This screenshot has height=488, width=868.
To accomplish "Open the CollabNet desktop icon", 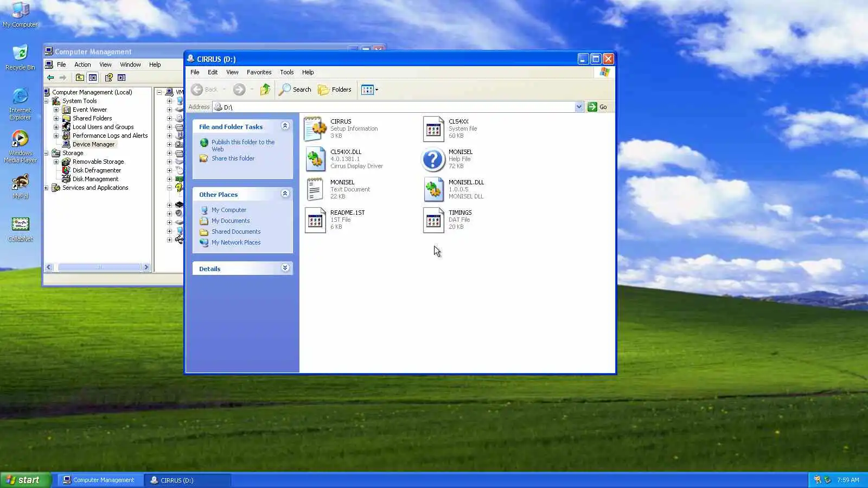I will click(x=20, y=229).
